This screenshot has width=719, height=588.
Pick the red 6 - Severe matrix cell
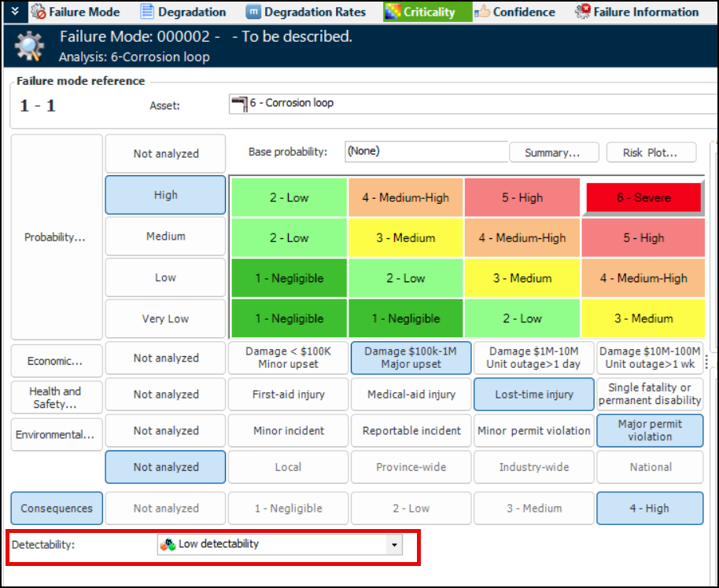pyautogui.click(x=643, y=198)
